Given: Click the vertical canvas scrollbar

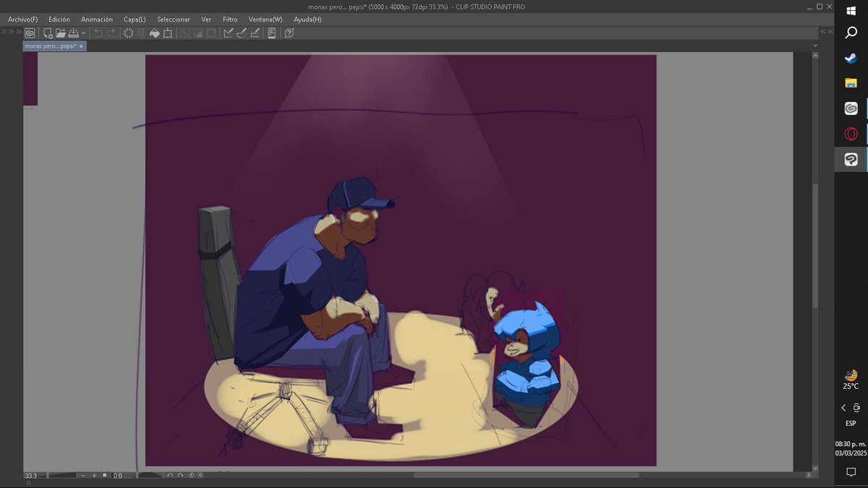Looking at the screenshot, I should [814, 246].
